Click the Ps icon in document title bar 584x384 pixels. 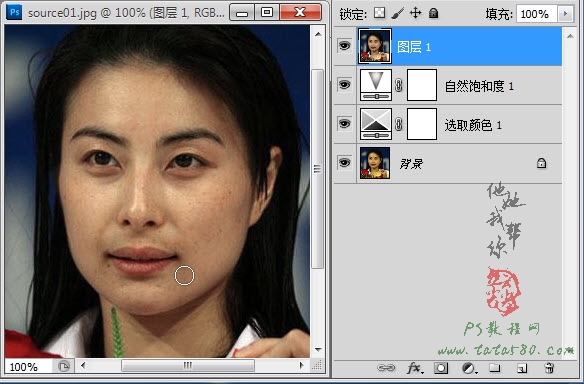pos(14,12)
